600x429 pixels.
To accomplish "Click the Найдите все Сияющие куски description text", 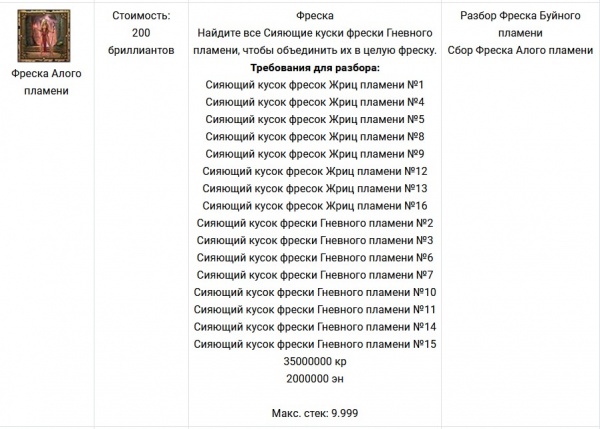I will 315,42.
